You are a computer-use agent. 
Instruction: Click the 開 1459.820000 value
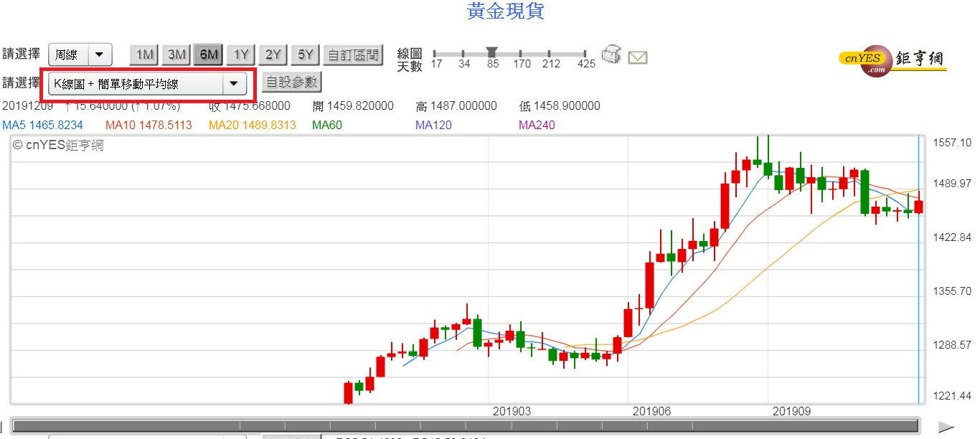(353, 106)
